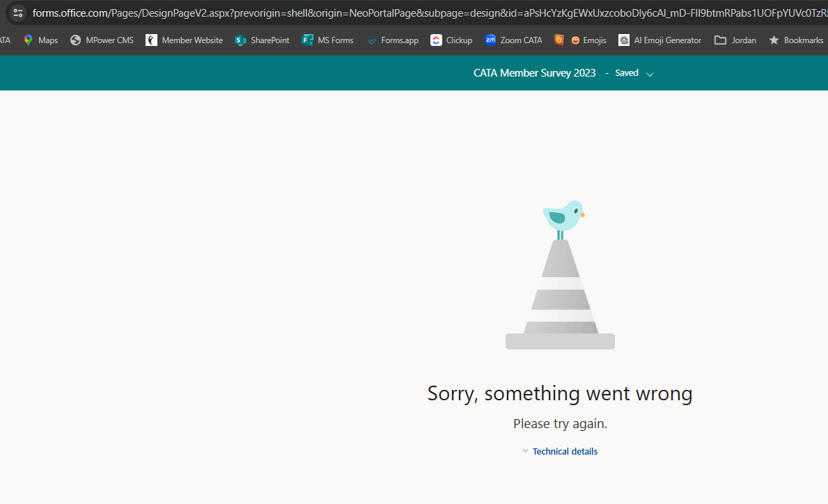The image size is (828, 504).
Task: Click the bird on cone error illustration
Action: 561,274
